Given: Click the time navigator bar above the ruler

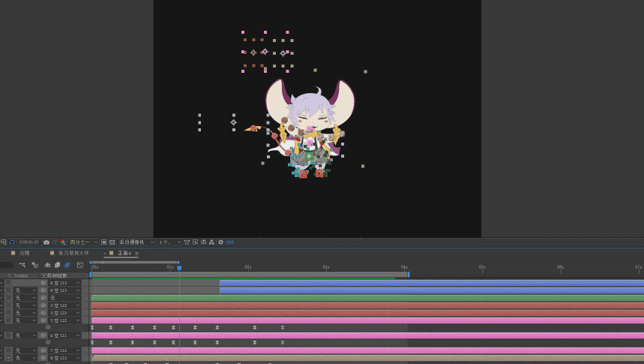Looking at the screenshot, I should [x=134, y=262].
